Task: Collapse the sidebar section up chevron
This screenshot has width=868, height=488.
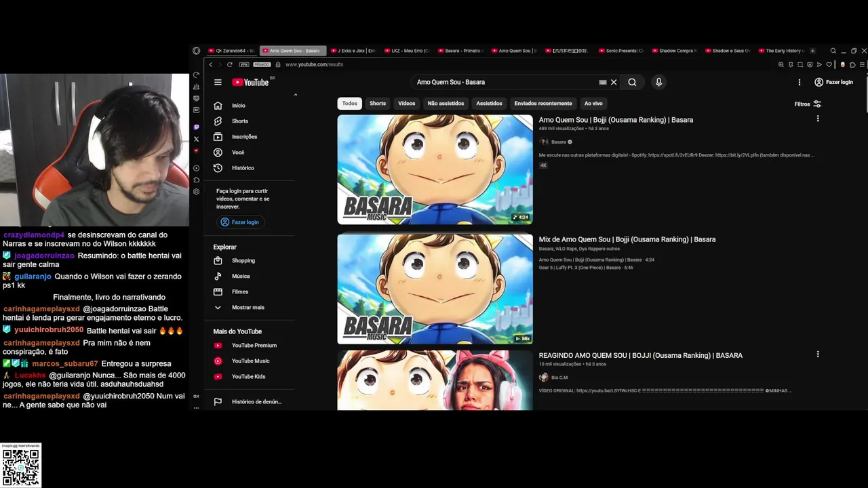Action: tap(295, 95)
